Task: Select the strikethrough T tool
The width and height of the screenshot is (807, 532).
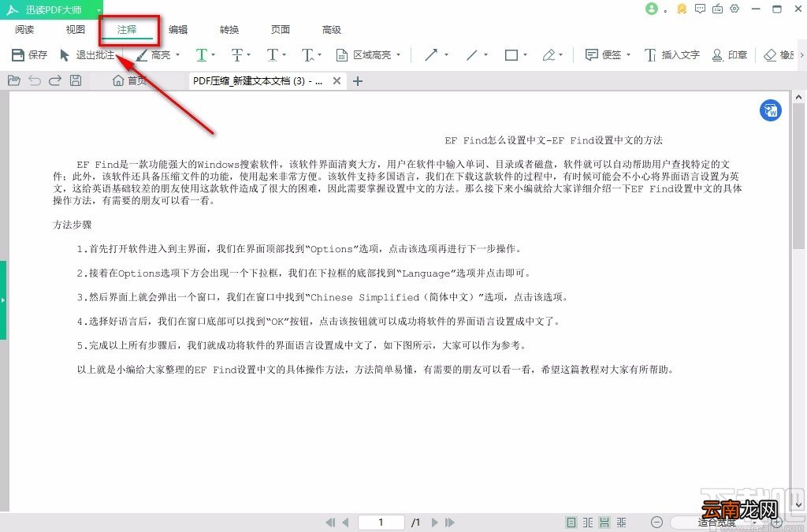Action: [x=236, y=54]
